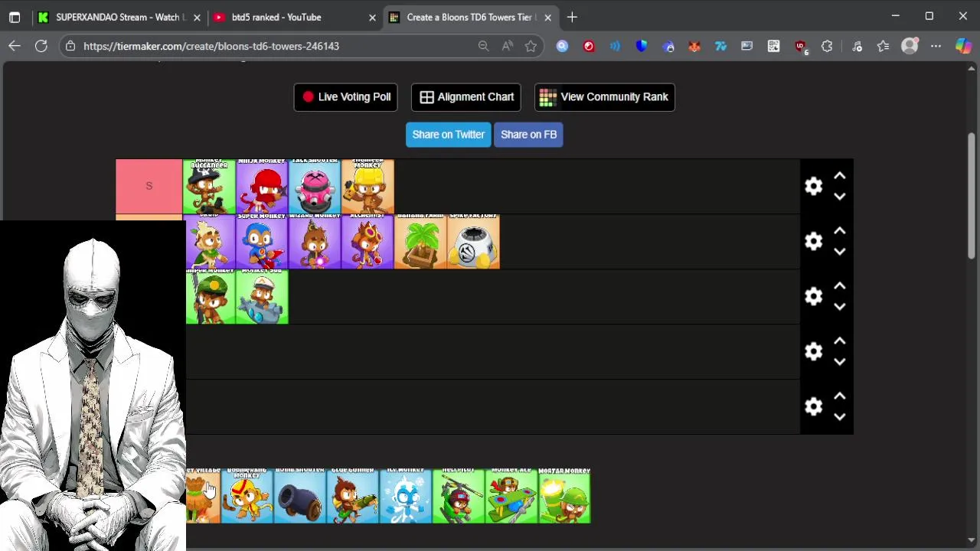
Task: Pick the Boomerang Monkey from unranked pool
Action: pos(247,496)
